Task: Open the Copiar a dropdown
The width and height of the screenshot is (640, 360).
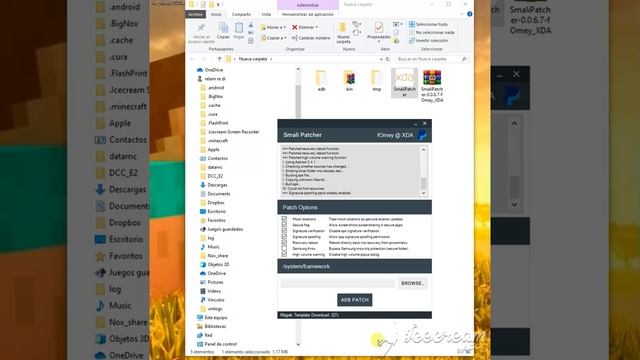Action: (273, 38)
